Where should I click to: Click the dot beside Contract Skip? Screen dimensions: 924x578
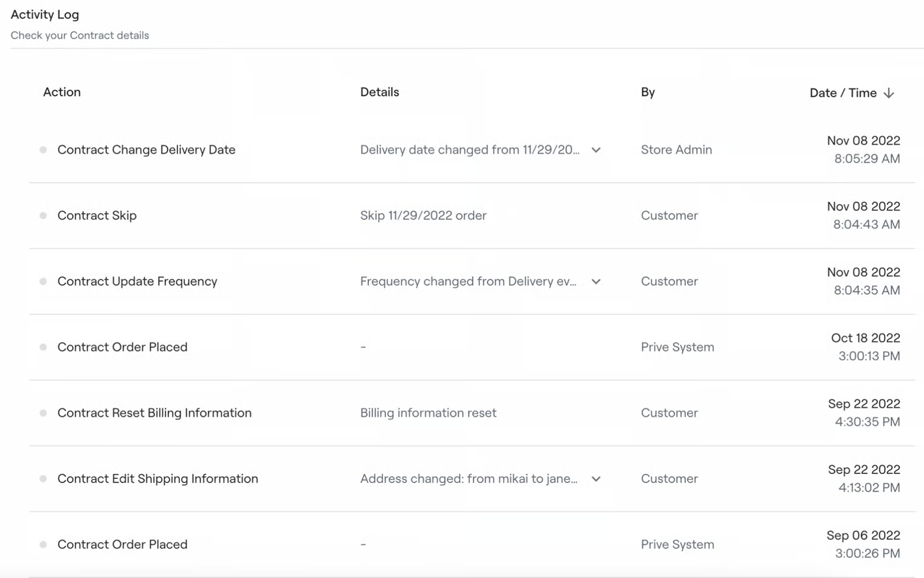click(x=43, y=215)
